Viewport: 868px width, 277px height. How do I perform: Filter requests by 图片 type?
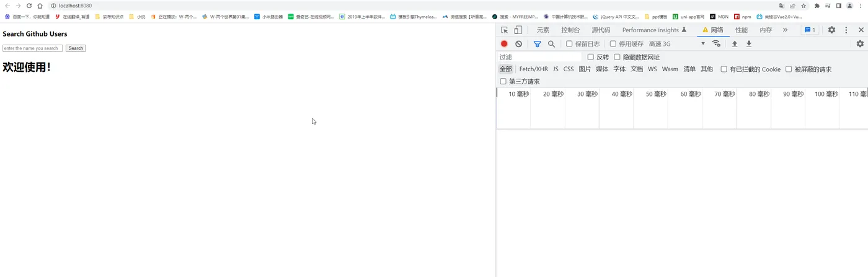(x=585, y=69)
